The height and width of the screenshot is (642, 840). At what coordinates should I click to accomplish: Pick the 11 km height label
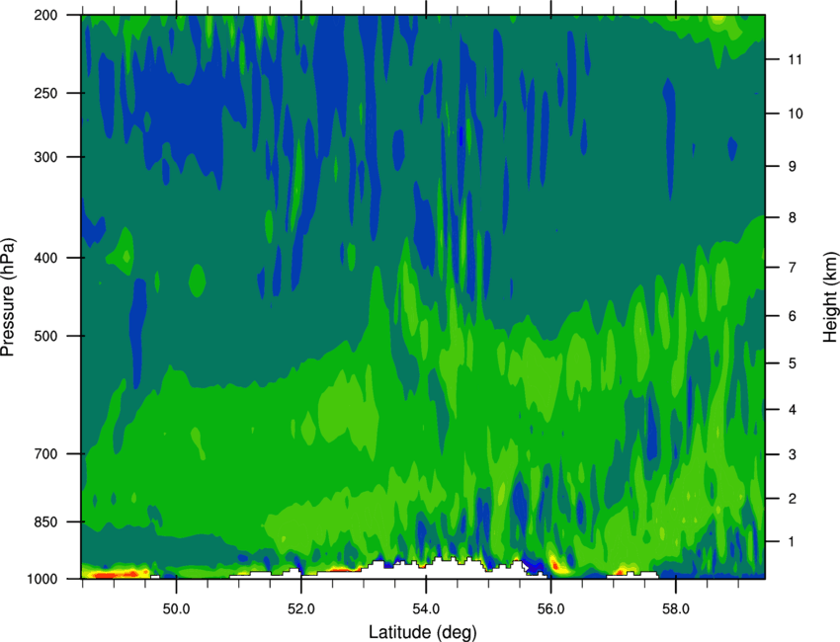[796, 59]
